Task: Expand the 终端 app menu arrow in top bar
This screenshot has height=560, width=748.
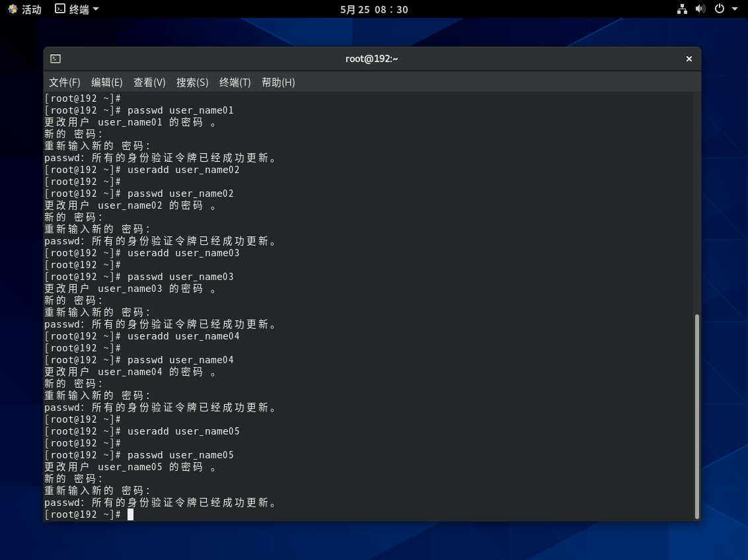Action: tap(96, 9)
